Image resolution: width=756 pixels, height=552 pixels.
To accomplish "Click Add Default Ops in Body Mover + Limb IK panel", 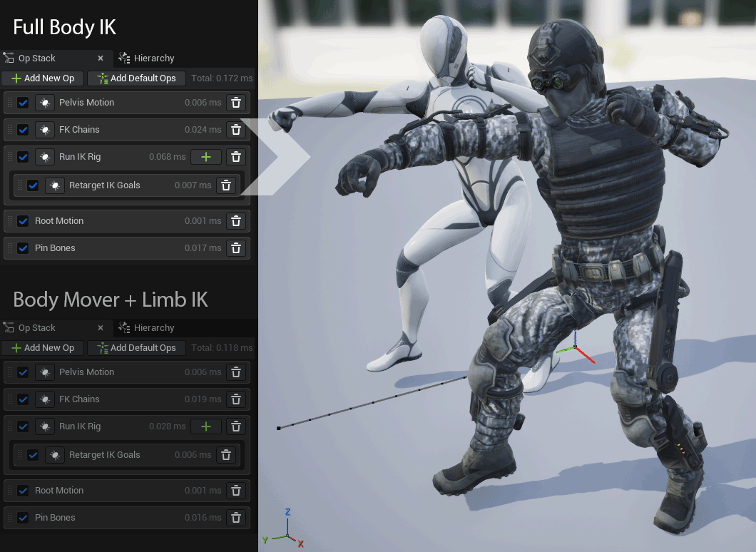I will [136, 348].
